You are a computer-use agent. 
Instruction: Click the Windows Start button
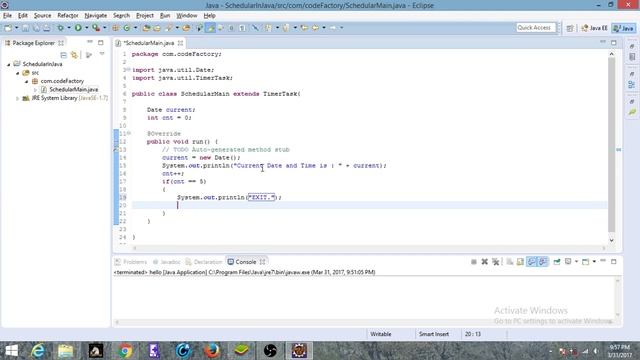click(x=11, y=351)
